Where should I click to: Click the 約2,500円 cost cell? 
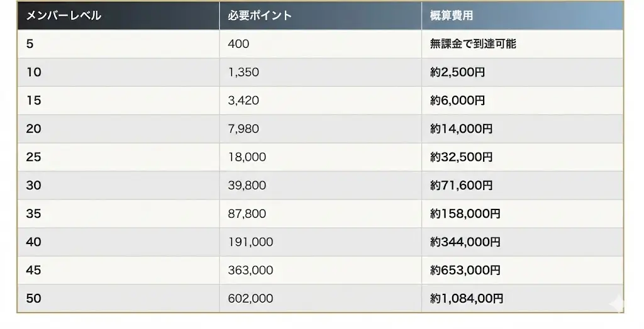point(457,72)
